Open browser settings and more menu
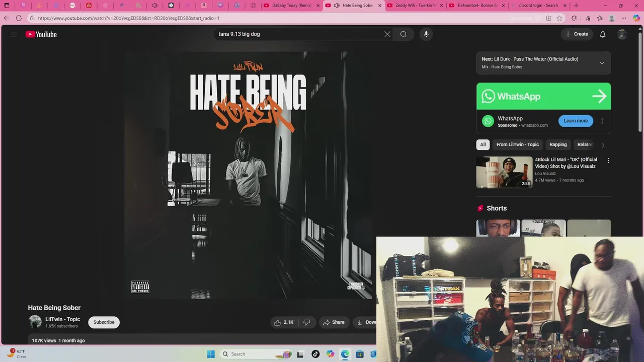 [x=624, y=18]
